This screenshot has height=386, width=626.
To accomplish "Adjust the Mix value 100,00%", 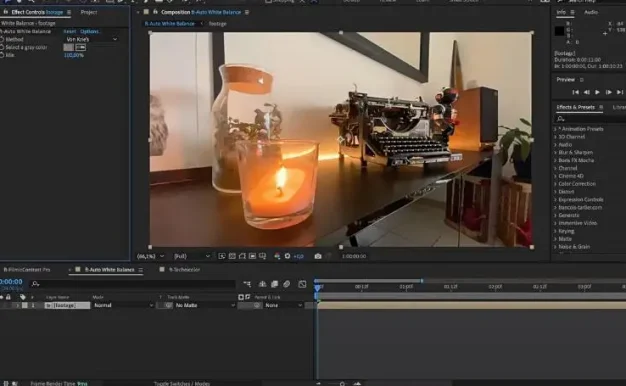I will click(74, 55).
